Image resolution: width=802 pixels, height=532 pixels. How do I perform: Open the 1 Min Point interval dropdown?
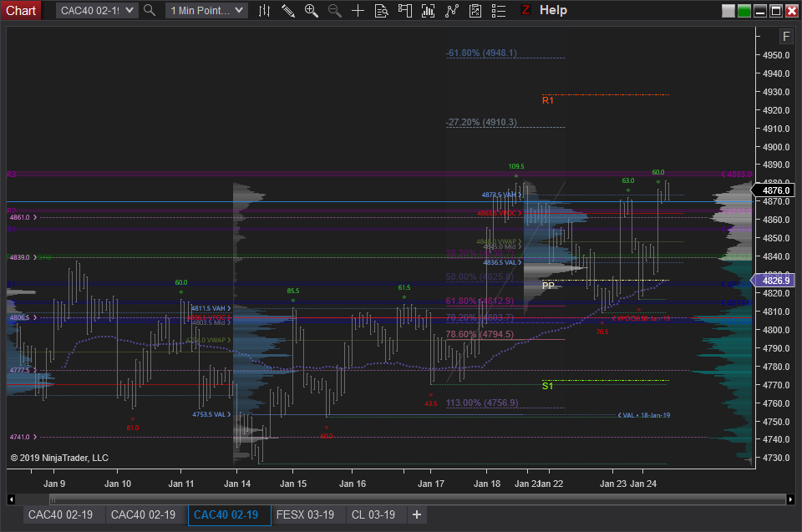pos(206,10)
